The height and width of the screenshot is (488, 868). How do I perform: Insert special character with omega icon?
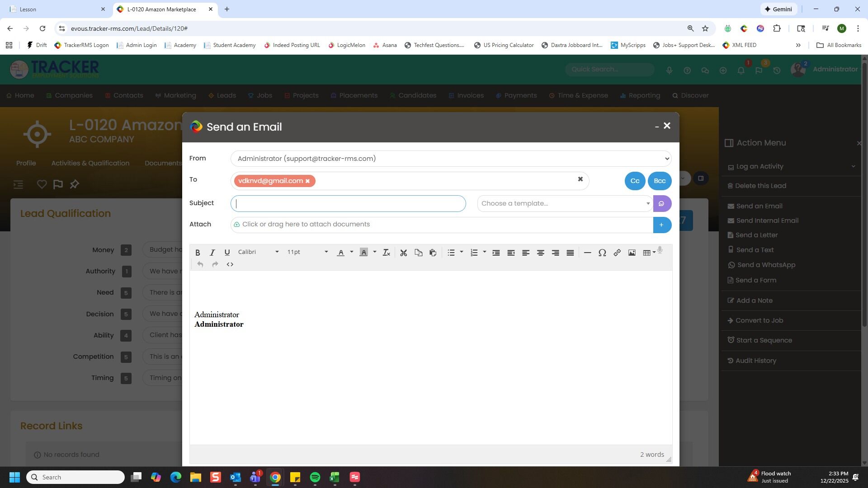602,253
